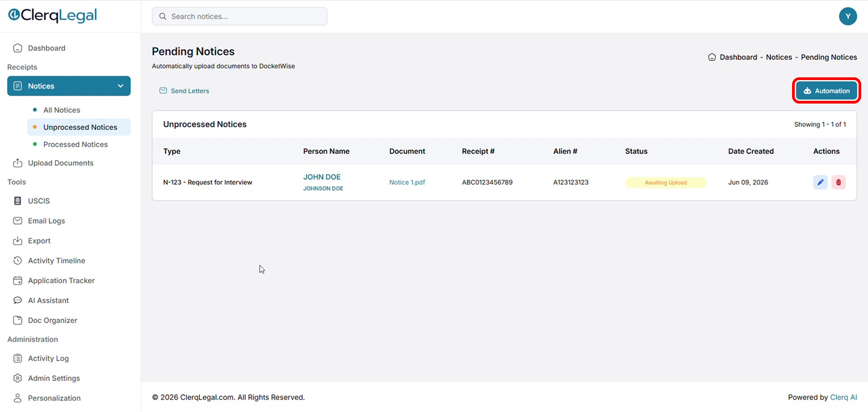
Task: Collapse the Notices menu chevron
Action: coord(121,86)
